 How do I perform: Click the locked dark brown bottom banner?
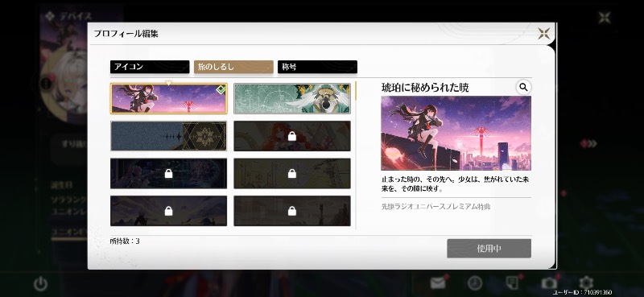click(x=292, y=211)
